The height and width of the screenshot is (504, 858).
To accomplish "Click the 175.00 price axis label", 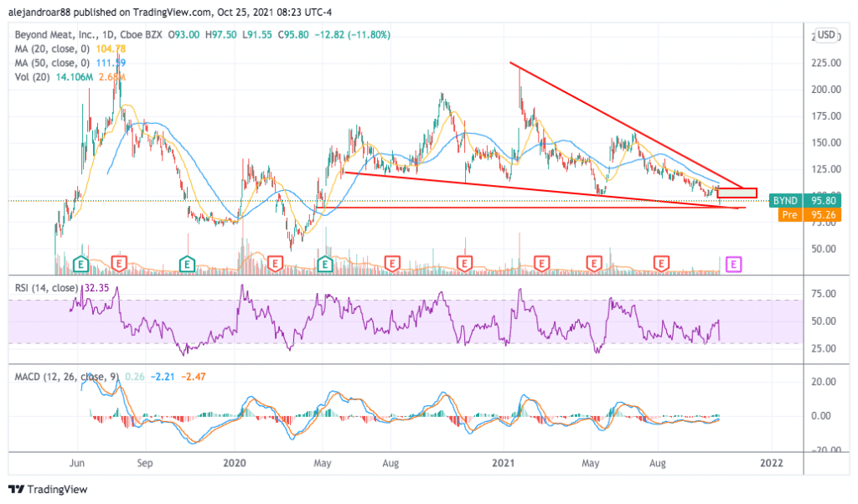I will coord(825,116).
